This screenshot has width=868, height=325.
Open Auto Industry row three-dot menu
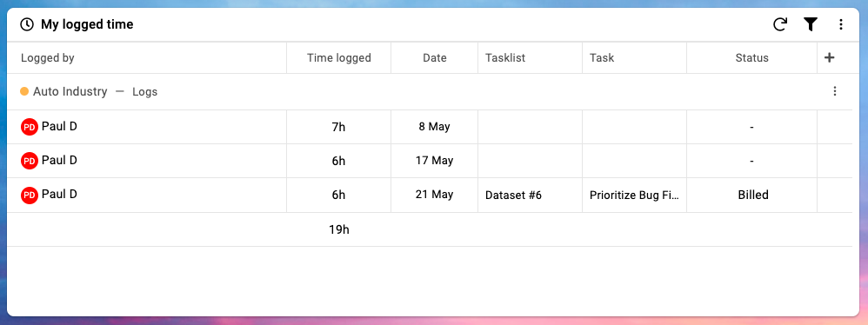tap(835, 91)
